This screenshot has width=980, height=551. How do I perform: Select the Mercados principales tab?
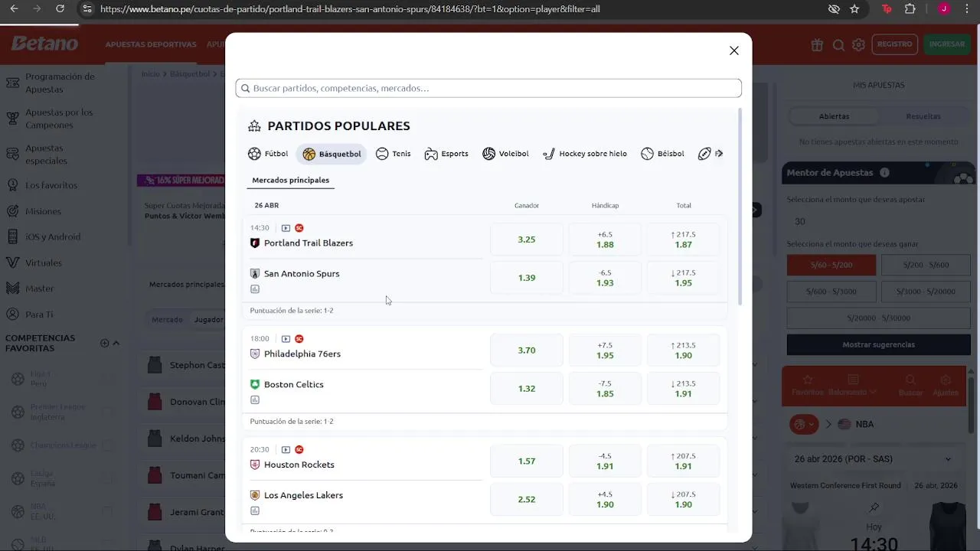click(291, 181)
